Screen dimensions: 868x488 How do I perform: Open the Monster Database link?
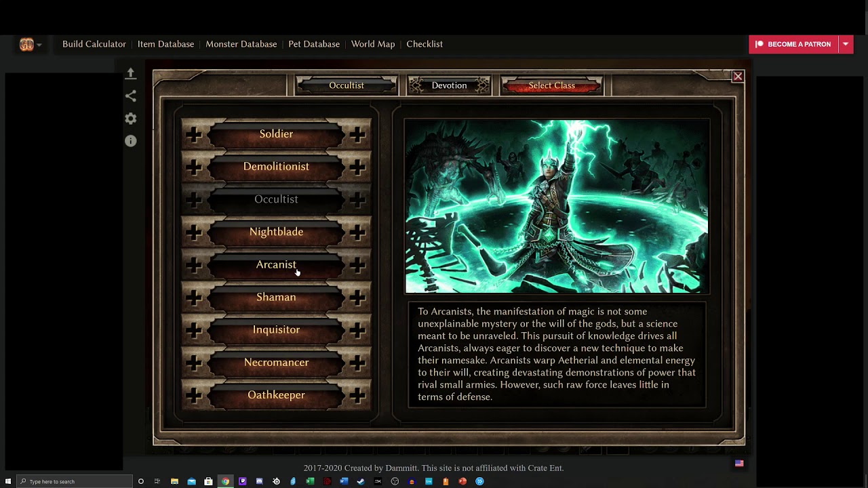(241, 44)
